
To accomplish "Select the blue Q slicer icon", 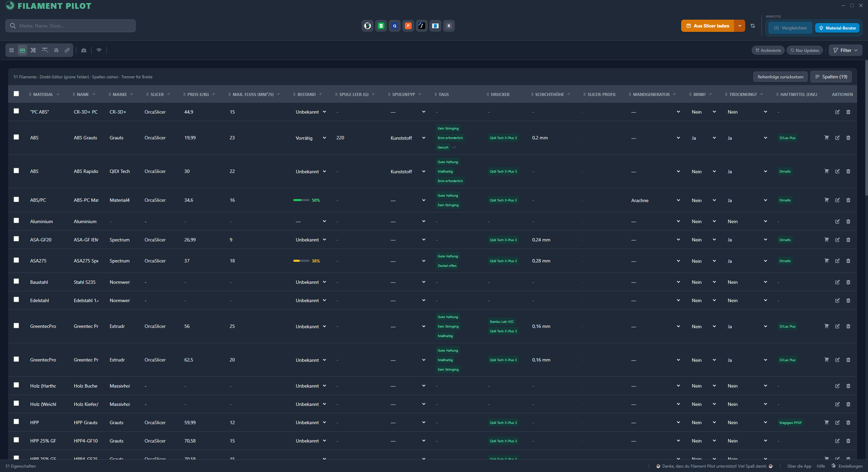I will click(395, 26).
